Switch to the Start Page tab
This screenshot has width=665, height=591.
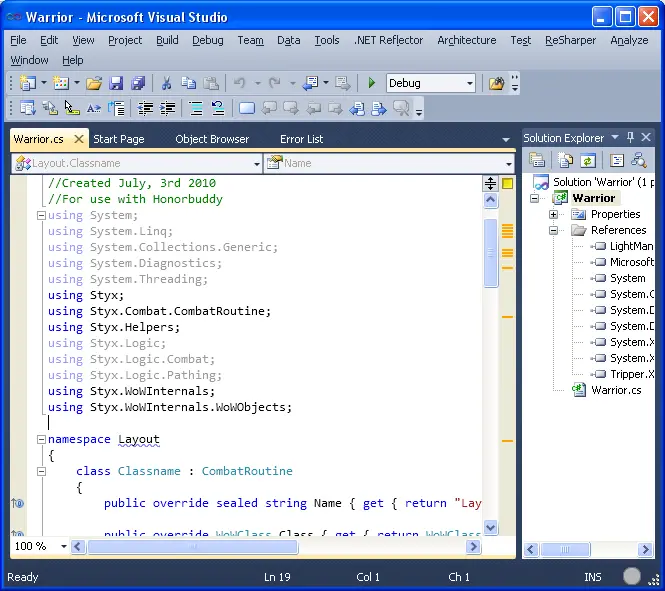[119, 139]
